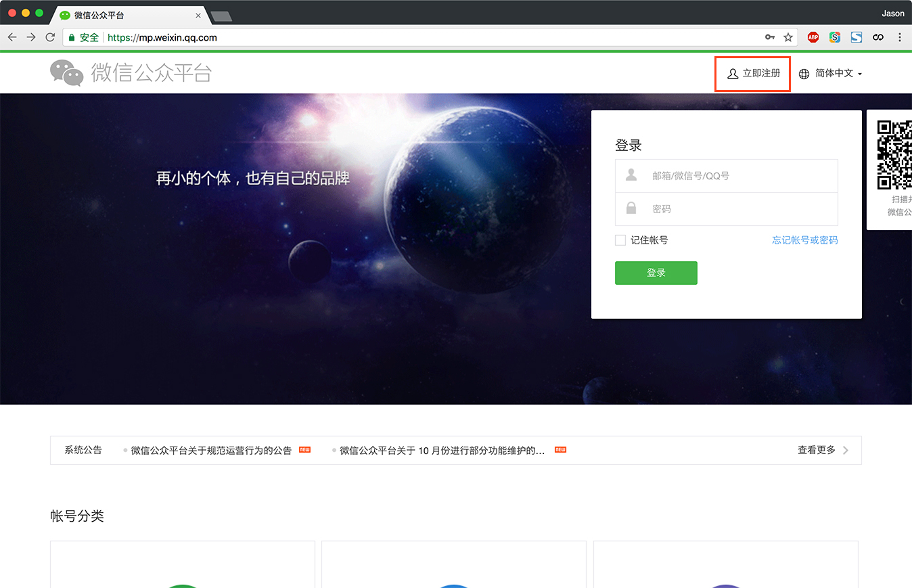
Task: Click the green secure lock icon
Action: click(x=72, y=37)
